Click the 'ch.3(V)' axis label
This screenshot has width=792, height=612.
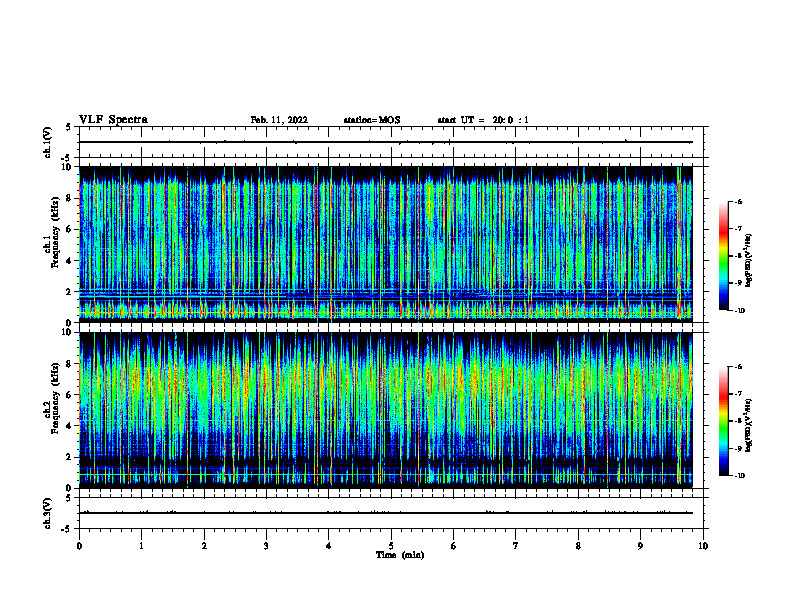click(48, 513)
